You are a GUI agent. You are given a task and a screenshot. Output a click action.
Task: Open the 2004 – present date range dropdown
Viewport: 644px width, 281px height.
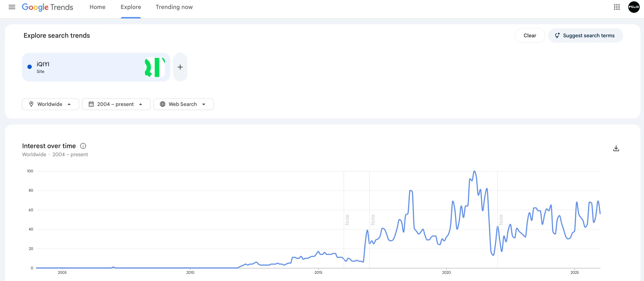point(116,104)
